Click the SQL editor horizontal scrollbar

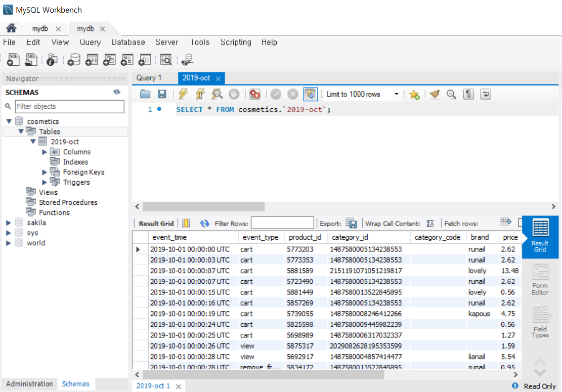203,206
